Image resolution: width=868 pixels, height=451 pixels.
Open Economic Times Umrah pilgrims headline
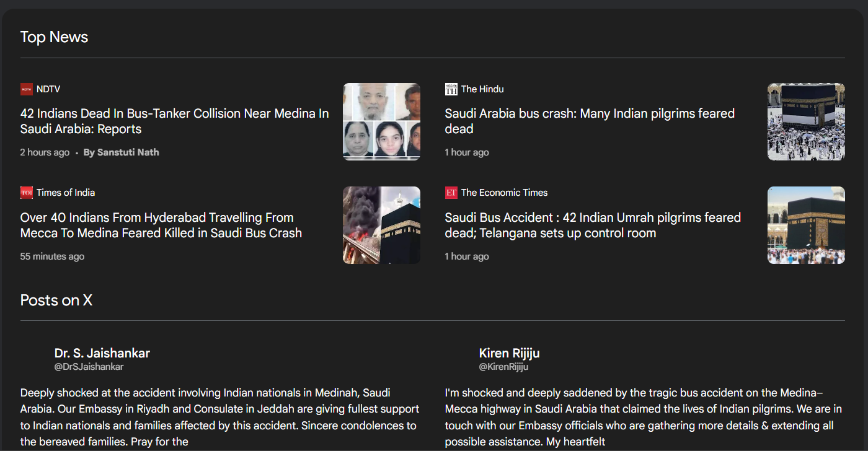click(592, 225)
